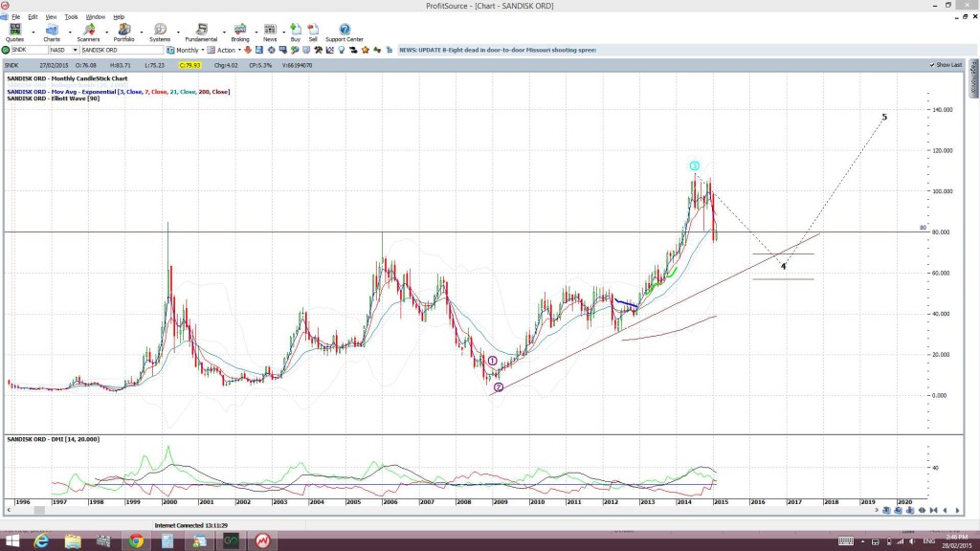Open the File menu
Viewport: 980px width, 551px height.
point(15,17)
